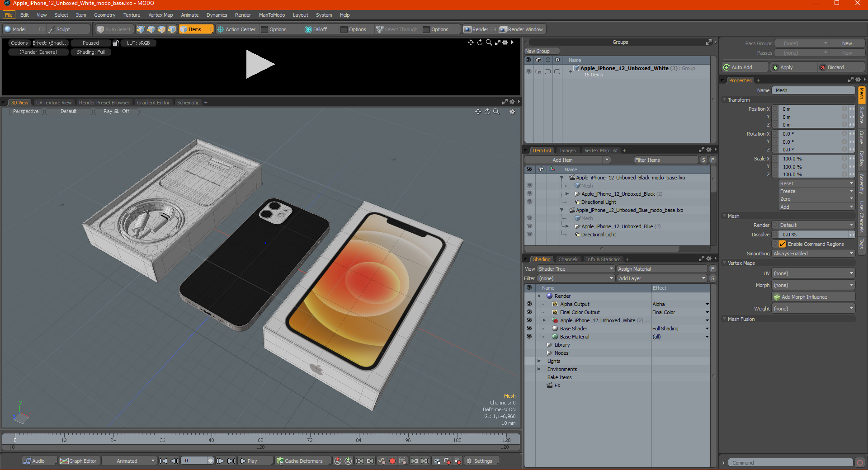This screenshot has width=868, height=470.
Task: Click red record auto-key icon
Action: coord(392,461)
